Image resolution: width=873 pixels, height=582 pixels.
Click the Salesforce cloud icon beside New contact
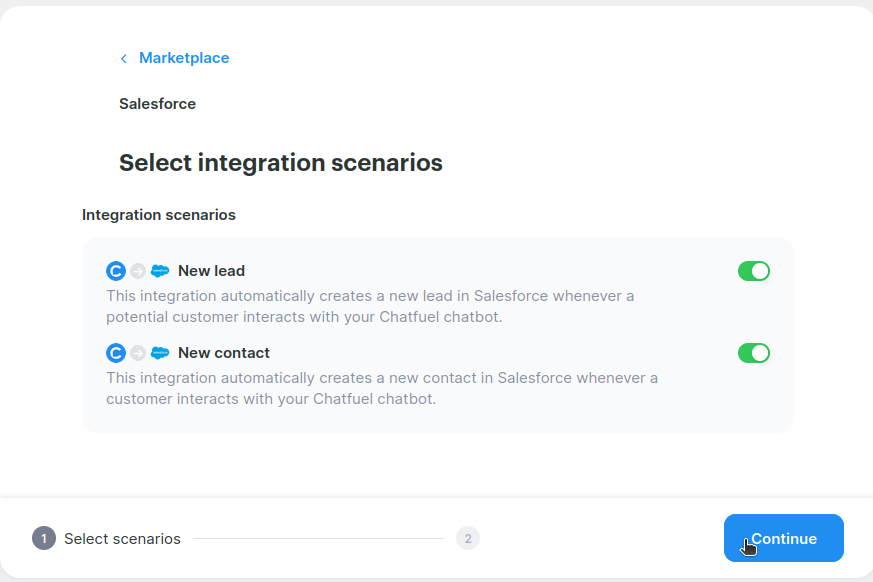(x=160, y=353)
